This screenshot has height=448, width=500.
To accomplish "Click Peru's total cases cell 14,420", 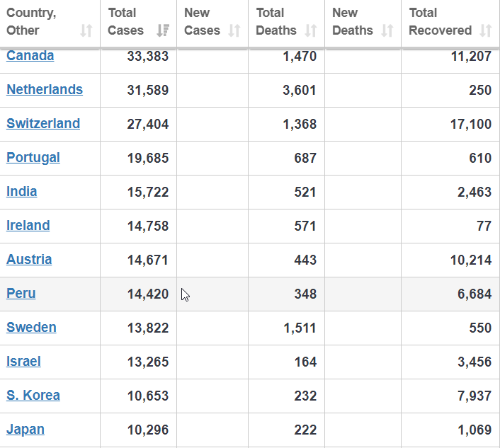I will click(x=148, y=294).
